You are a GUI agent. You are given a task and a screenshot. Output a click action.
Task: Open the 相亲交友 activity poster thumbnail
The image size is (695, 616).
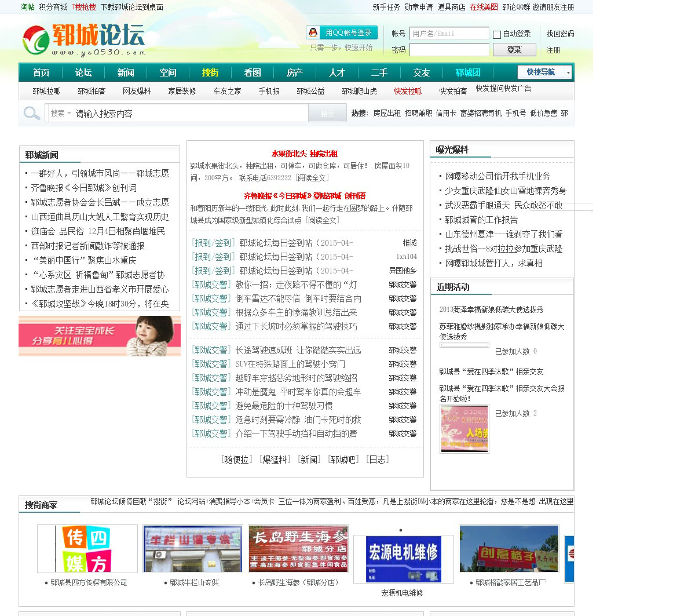[464, 429]
